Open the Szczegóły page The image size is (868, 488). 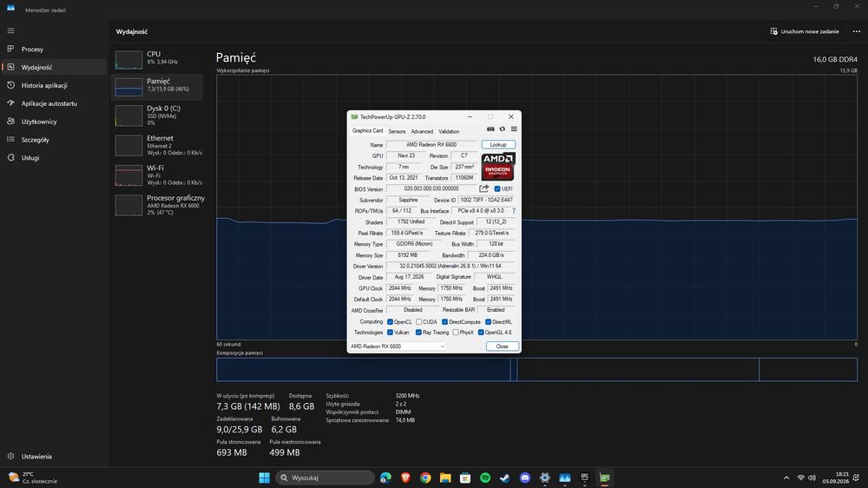(54, 140)
